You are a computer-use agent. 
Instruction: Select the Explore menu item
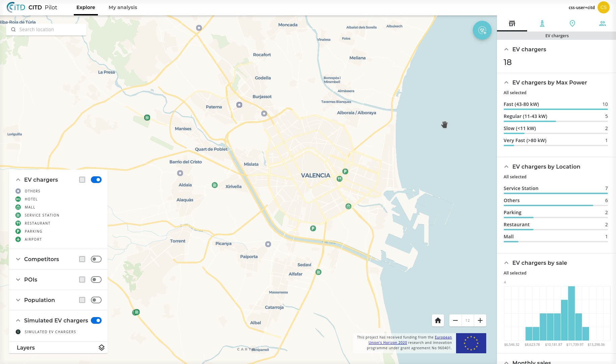tap(86, 7)
